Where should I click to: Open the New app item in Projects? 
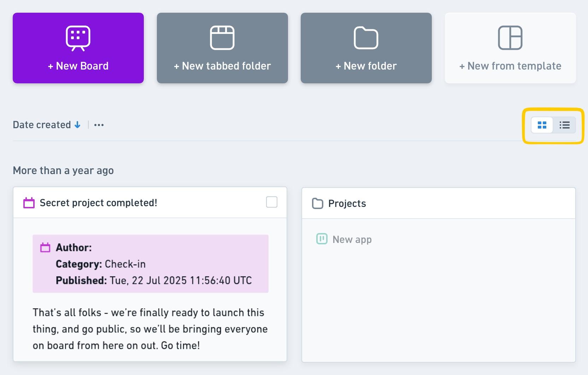coord(352,239)
